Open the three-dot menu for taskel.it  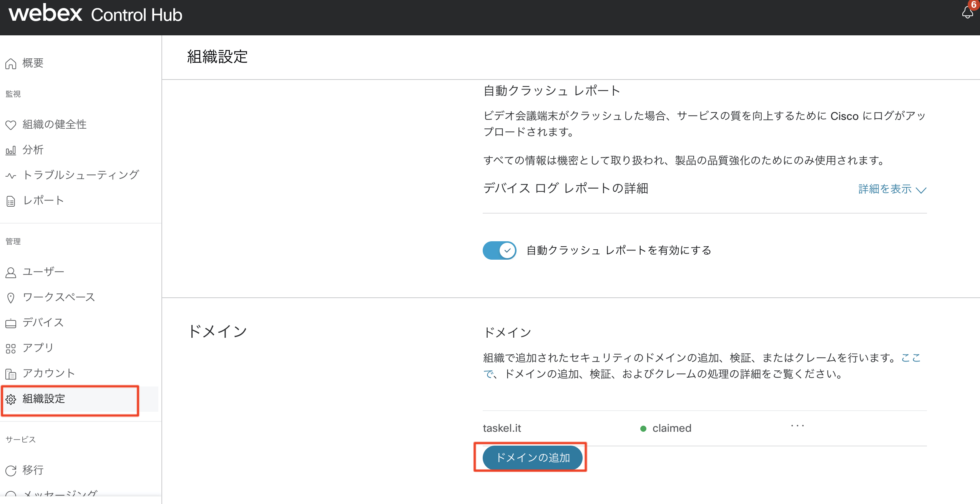pyautogui.click(x=797, y=426)
